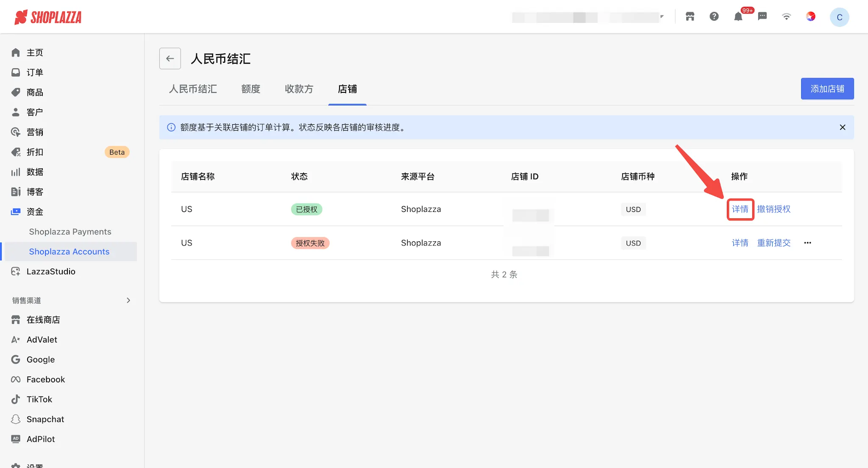The image size is (868, 468).
Task: Click Shoplazza platform cell in 授权失败 row
Action: [x=421, y=243]
